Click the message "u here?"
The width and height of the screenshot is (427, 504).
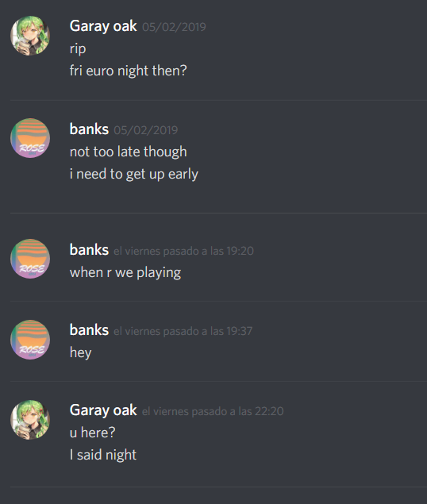point(92,433)
